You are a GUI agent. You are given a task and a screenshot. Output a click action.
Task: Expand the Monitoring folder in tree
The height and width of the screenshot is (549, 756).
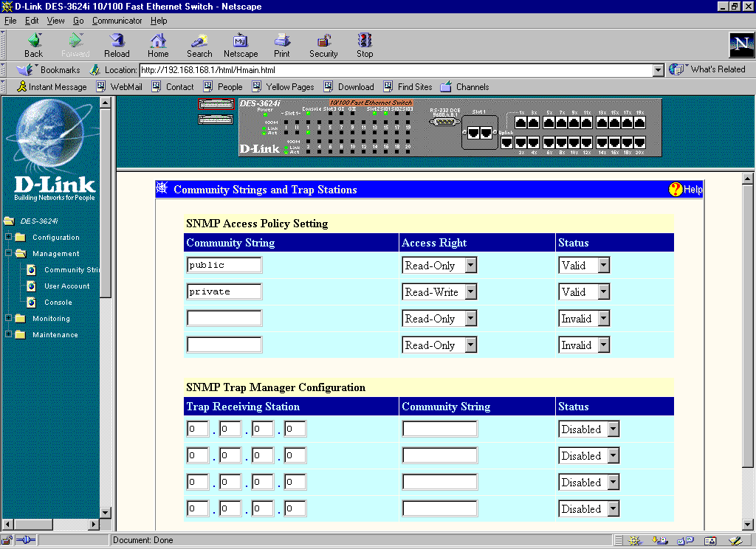[x=8, y=319]
